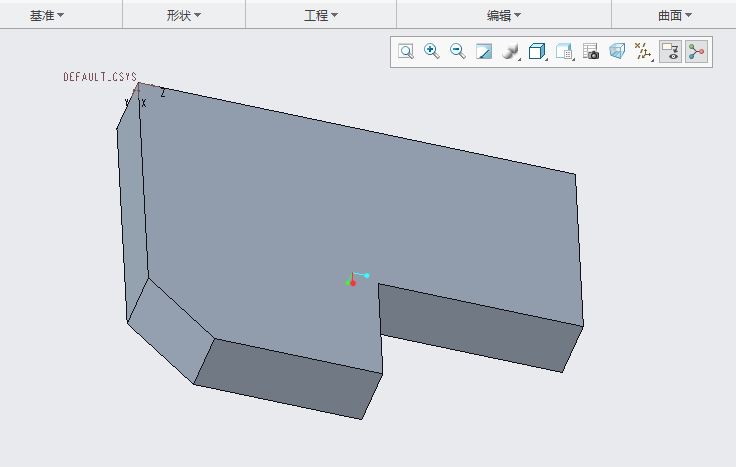The width and height of the screenshot is (736, 467).
Task: Open the 曲面 group menu
Action: coord(675,15)
